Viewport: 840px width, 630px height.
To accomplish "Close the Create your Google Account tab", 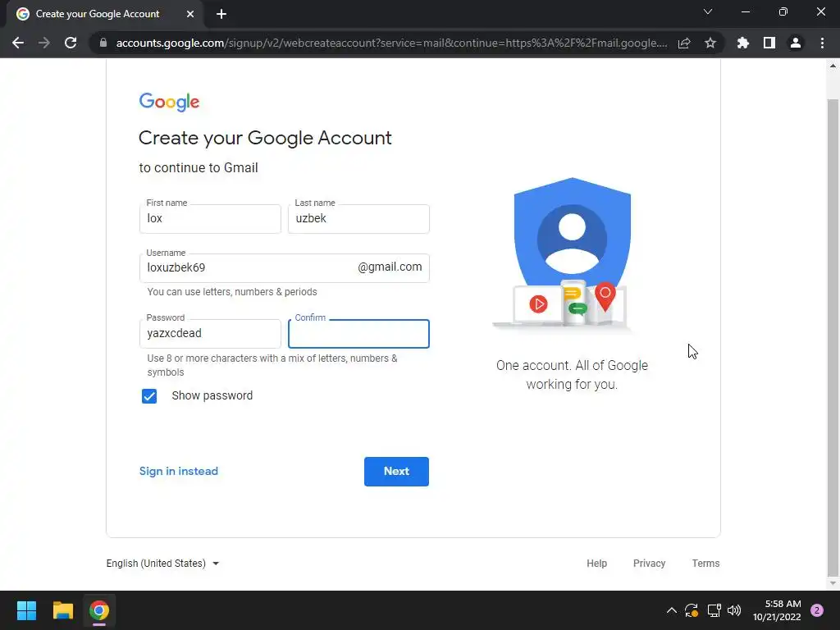I will [190, 14].
